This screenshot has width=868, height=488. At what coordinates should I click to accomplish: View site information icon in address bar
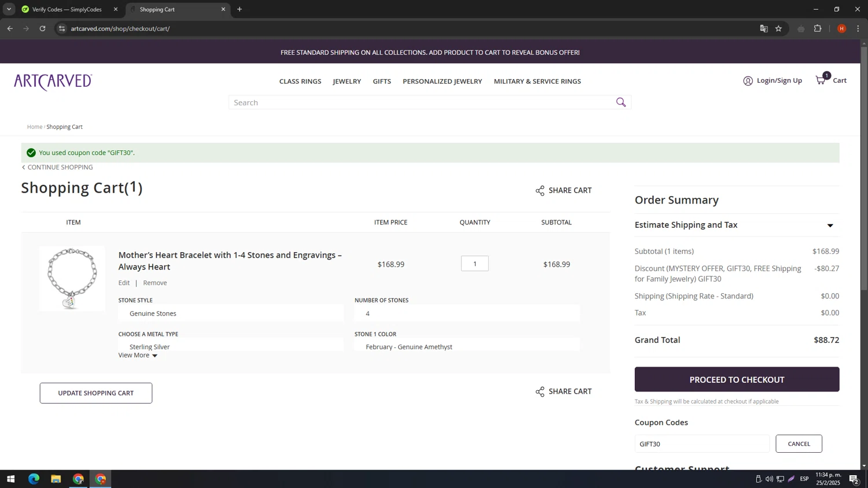(62, 28)
